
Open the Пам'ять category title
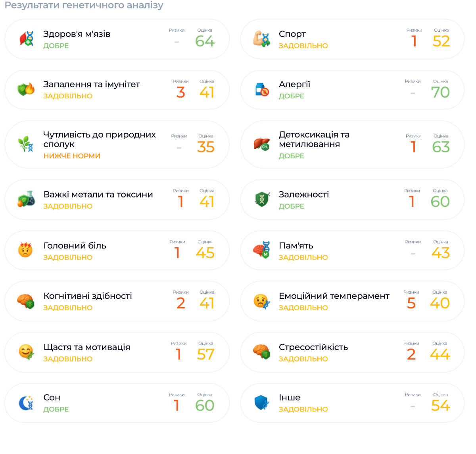click(x=296, y=246)
